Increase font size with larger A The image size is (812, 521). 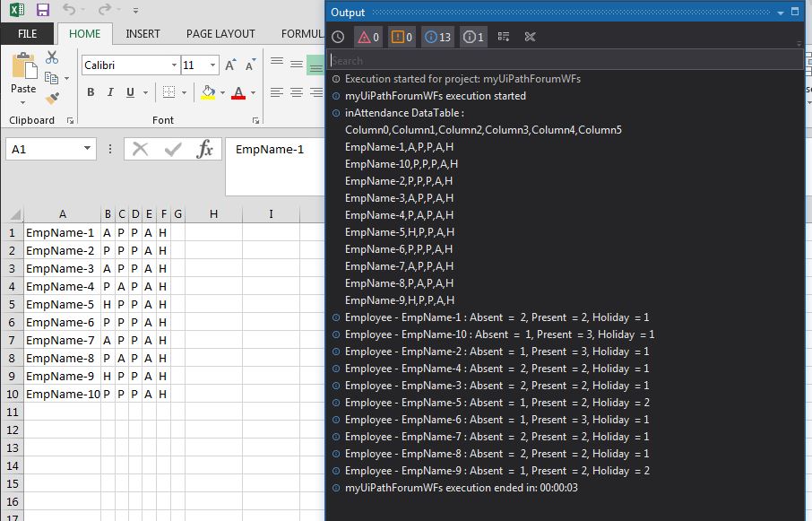[230, 65]
